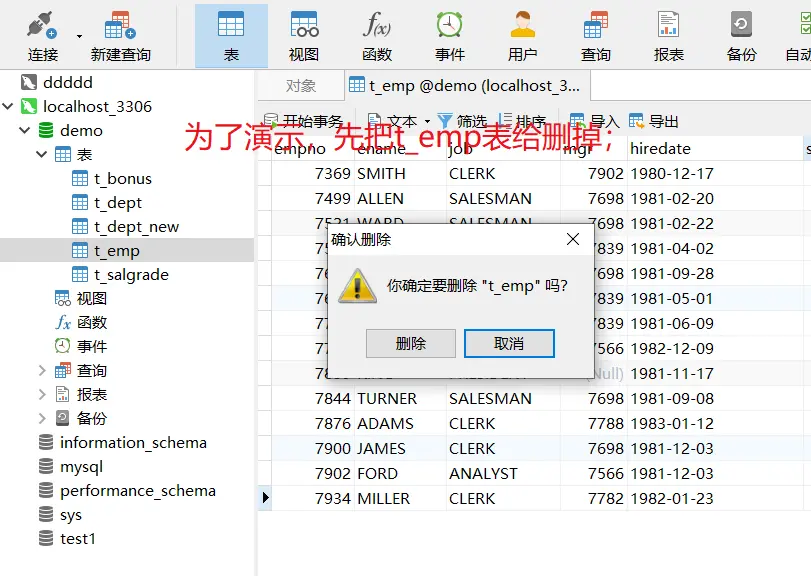The width and height of the screenshot is (811, 576).
Task: Click the ADAMS ename cell
Action: pos(400,423)
